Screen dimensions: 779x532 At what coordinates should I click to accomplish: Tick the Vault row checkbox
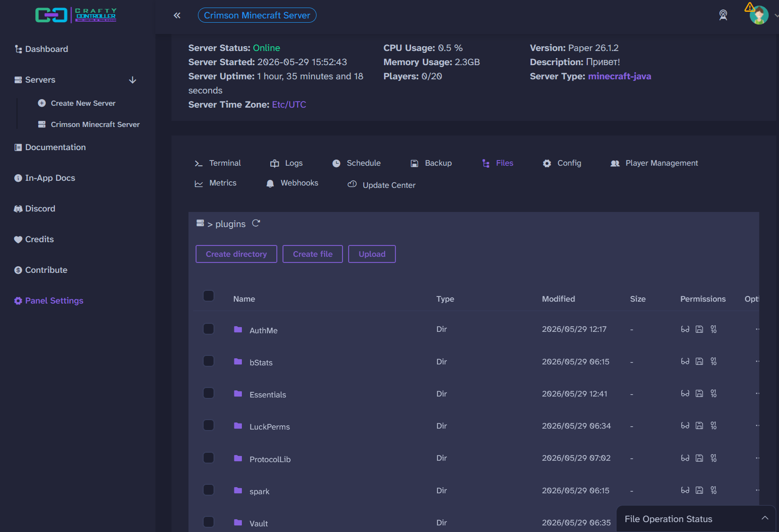208,522
